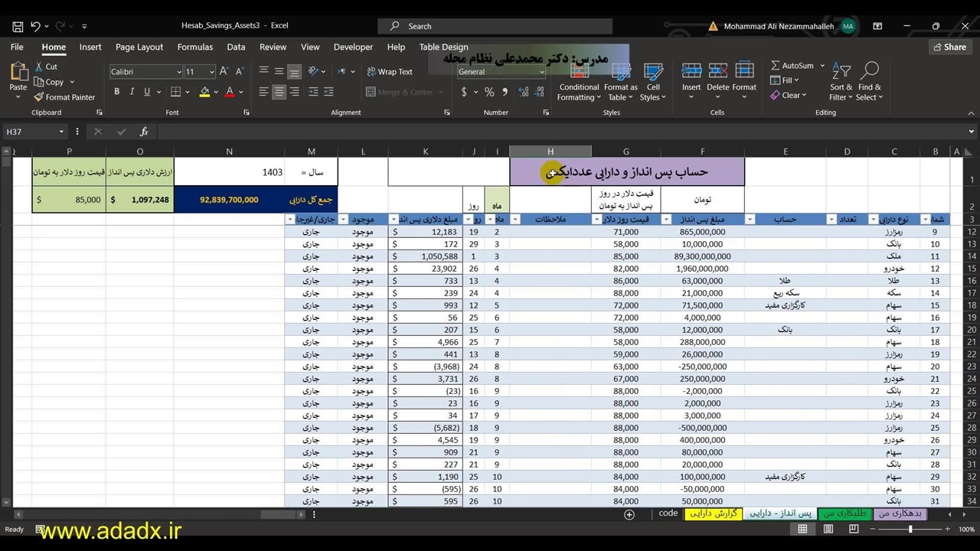Open the Formulas ribbon tab
The image size is (980, 551).
pos(194,47)
